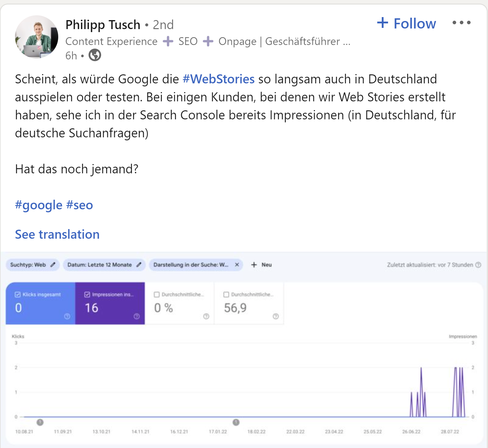Screen dimensions: 488x448
Task: Open help tooltip on the Klicks insgesamt card
Action: (68, 316)
